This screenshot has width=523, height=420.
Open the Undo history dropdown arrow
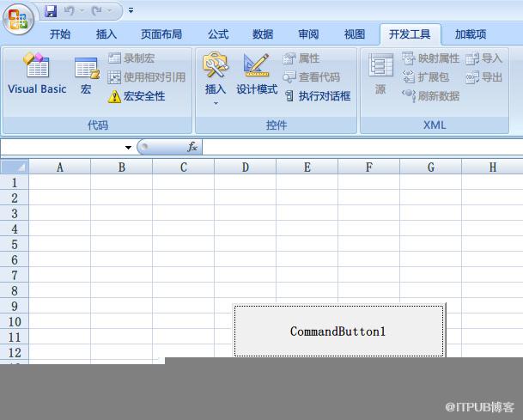(82, 10)
